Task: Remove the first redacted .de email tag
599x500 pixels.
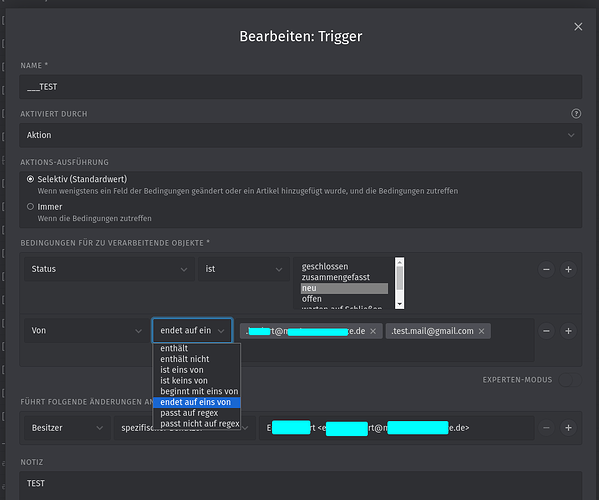Action: pos(373,331)
